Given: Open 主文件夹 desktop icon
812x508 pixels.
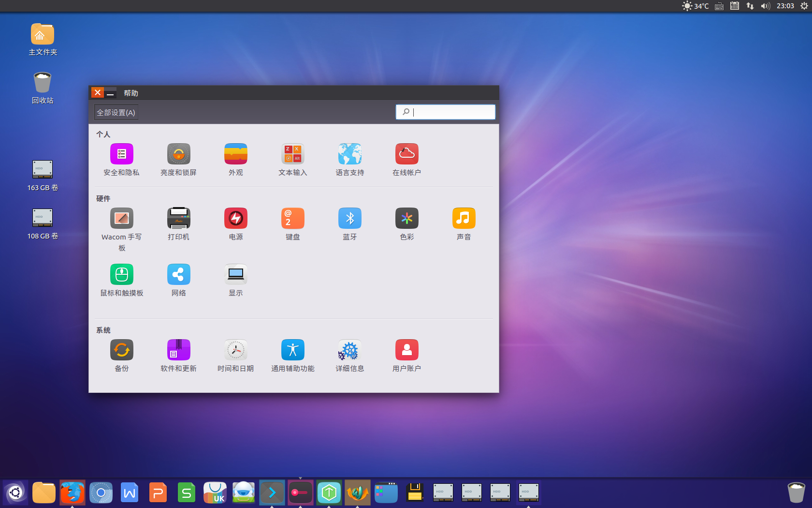Looking at the screenshot, I should [x=43, y=39].
